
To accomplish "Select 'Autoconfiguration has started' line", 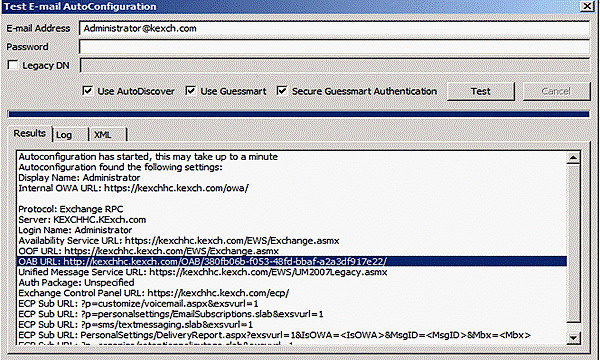I will pyautogui.click(x=148, y=157).
